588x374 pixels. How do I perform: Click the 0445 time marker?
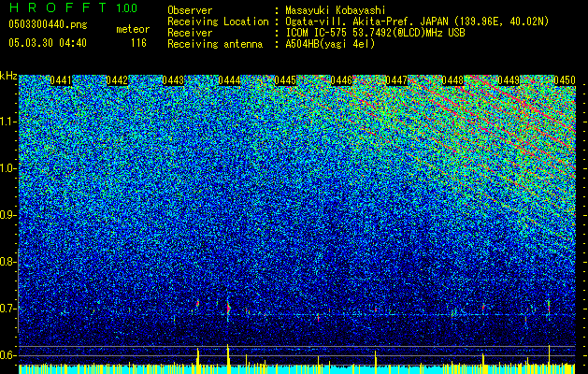coord(285,80)
